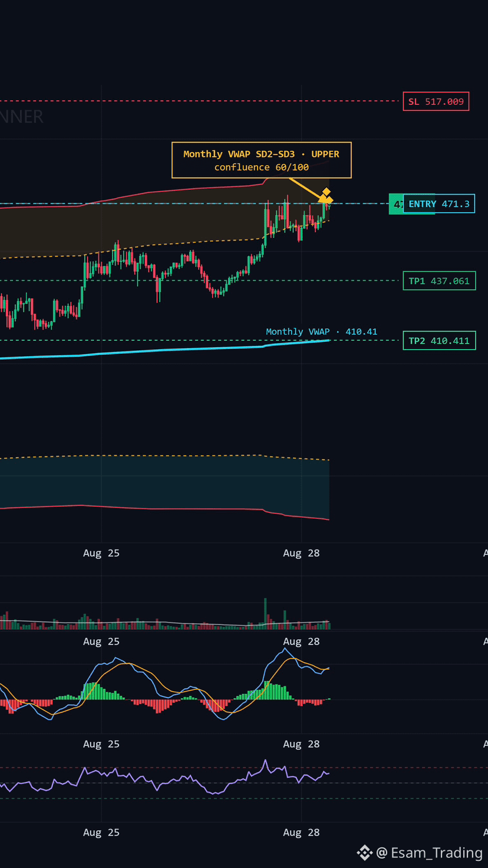Click Aug 25 below the MACD panel

point(101,744)
